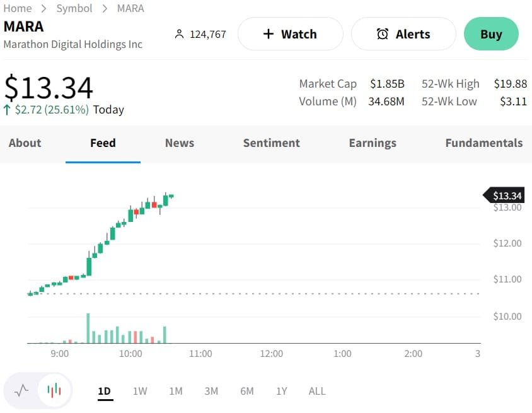View the Earnings tab
This screenshot has width=532, height=413.
click(x=373, y=143)
